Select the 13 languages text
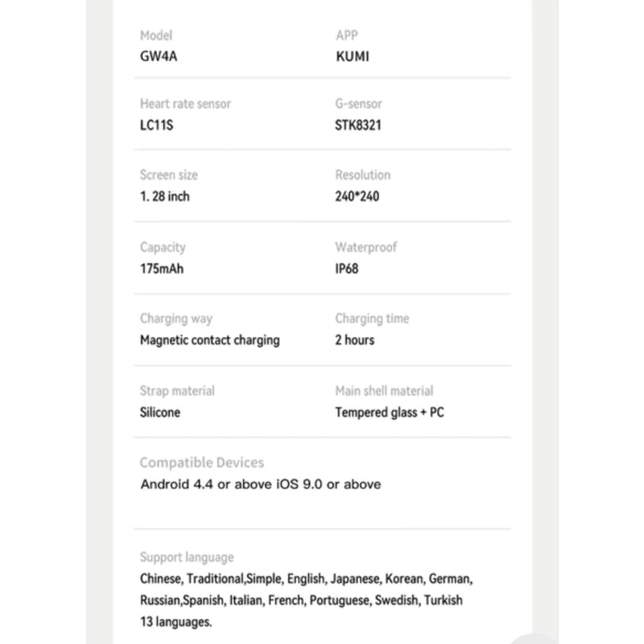Screen dimensions: 644x644 click(x=176, y=621)
